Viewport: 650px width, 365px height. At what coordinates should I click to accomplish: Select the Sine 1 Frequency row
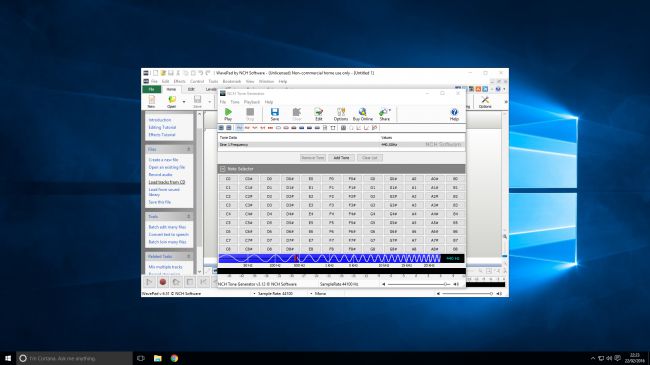point(342,145)
